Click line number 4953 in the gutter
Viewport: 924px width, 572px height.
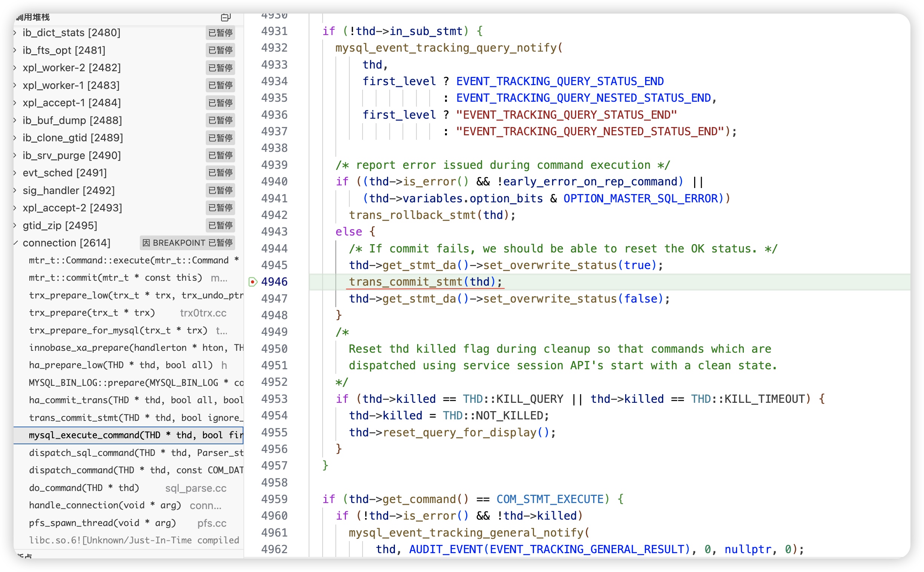tap(274, 399)
